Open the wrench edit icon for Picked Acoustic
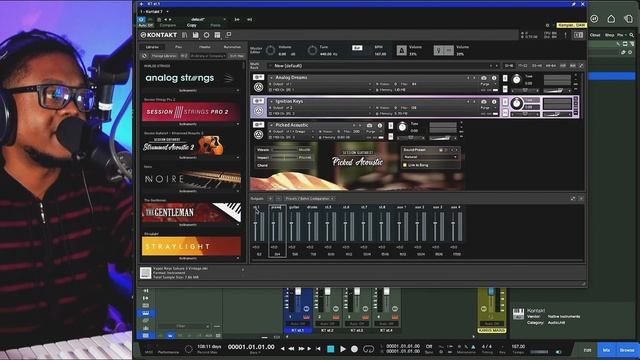 tap(258, 124)
